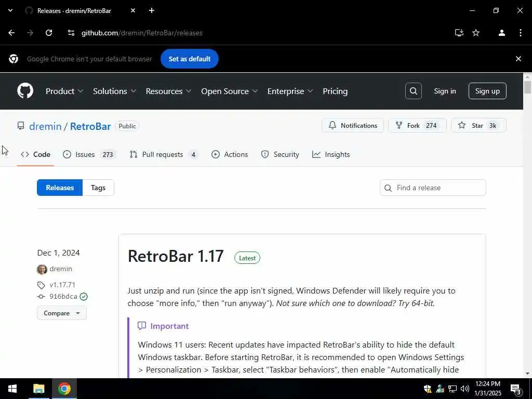Click the user icon in system tray
The width and height of the screenshot is (532, 399).
(440, 389)
